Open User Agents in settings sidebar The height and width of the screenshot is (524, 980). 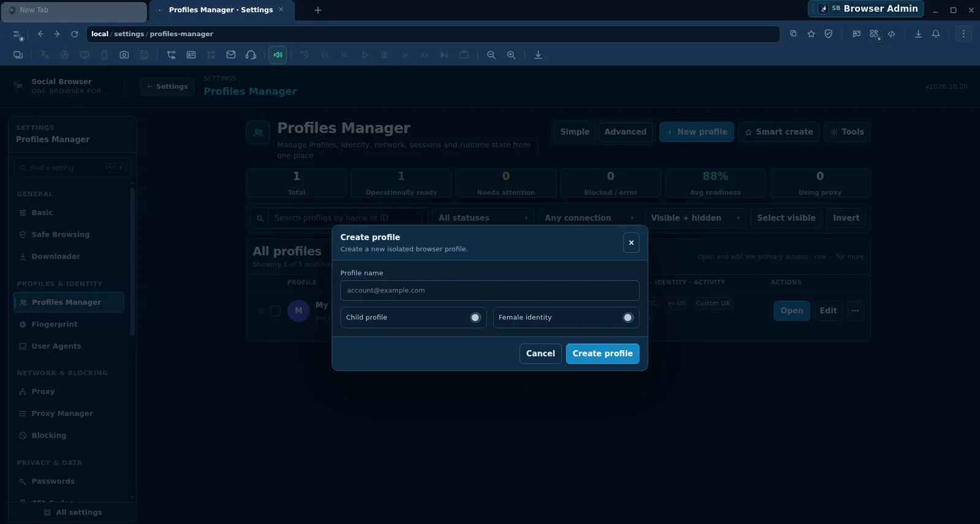point(69,346)
